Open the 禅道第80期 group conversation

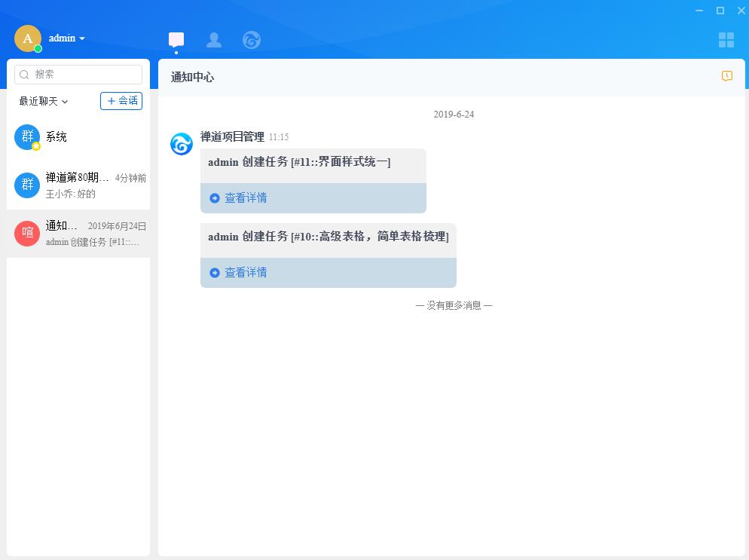pyautogui.click(x=78, y=185)
